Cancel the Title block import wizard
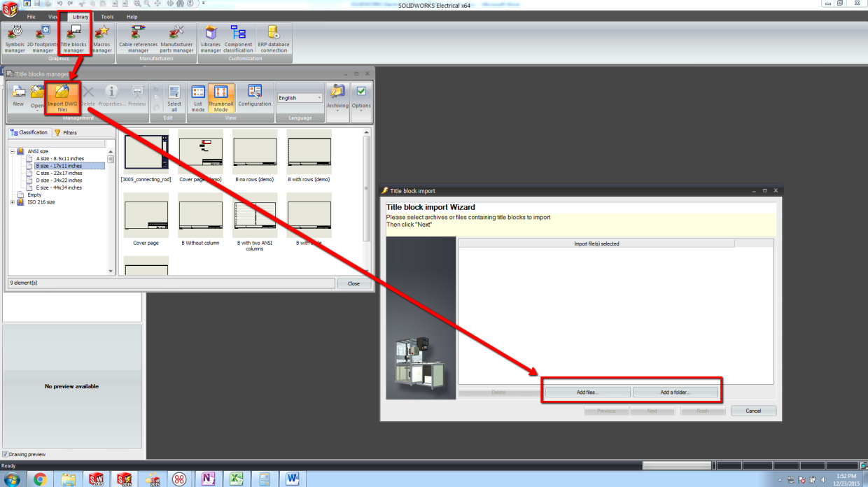The height and width of the screenshot is (487, 868). (x=753, y=411)
